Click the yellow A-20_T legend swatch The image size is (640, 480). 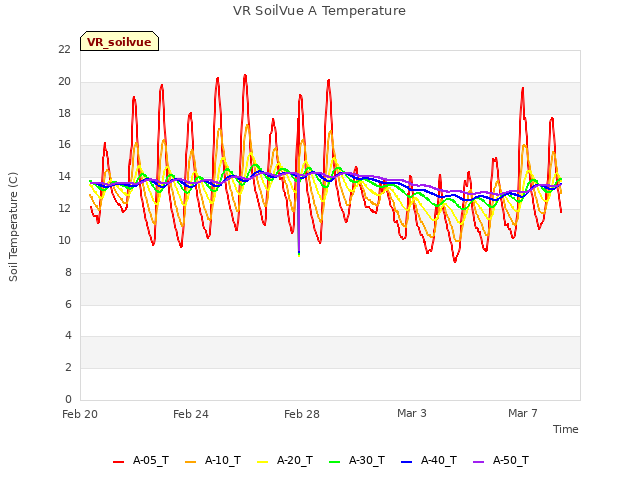(262, 462)
